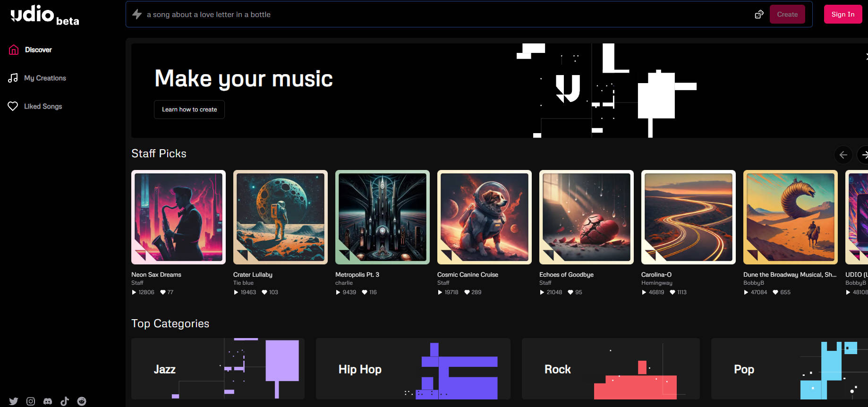Show next Staff Picks with right arrow
Screen dimensions: 868x407
[863, 154]
